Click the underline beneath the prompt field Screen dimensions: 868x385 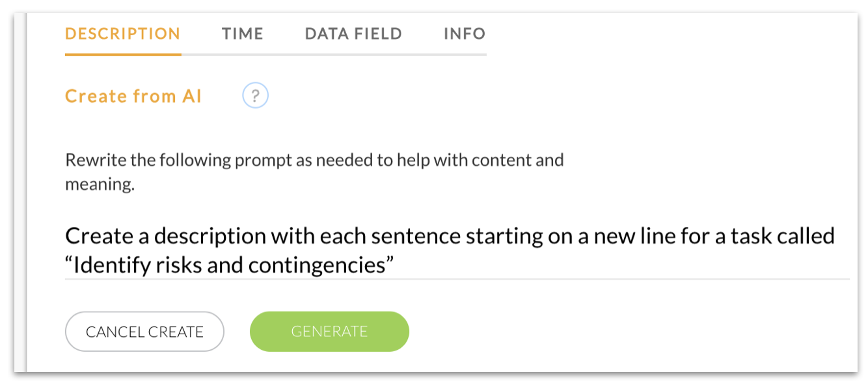tap(457, 279)
